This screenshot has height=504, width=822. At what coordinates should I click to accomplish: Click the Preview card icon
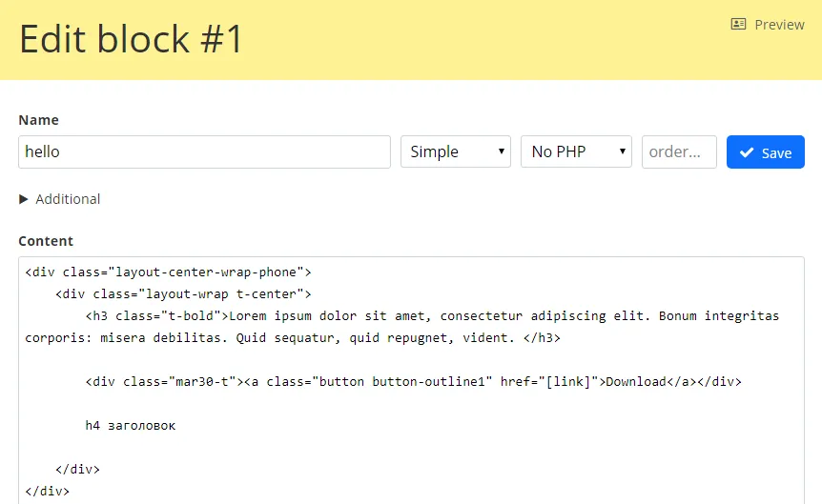[738, 25]
